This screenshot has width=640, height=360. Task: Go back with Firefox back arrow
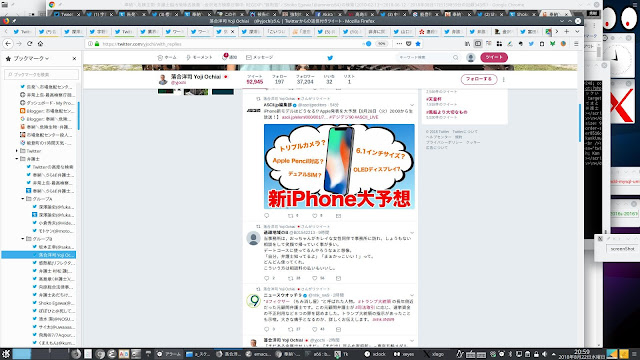[x=8, y=44]
